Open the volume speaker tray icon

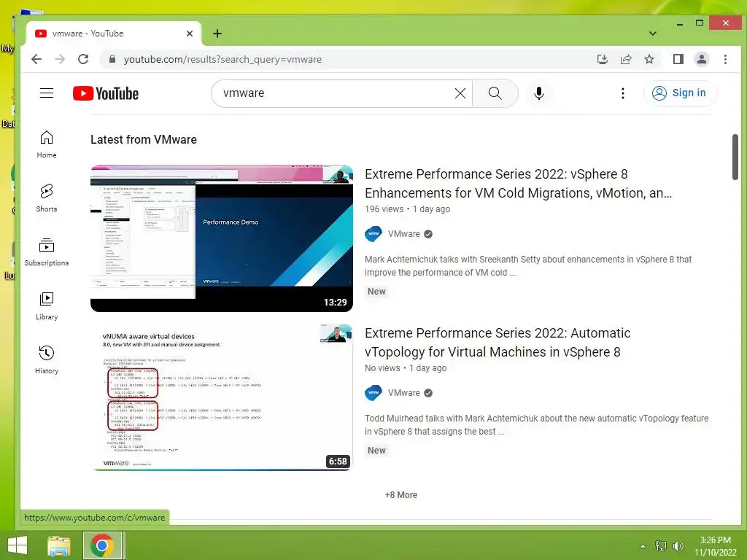point(678,546)
